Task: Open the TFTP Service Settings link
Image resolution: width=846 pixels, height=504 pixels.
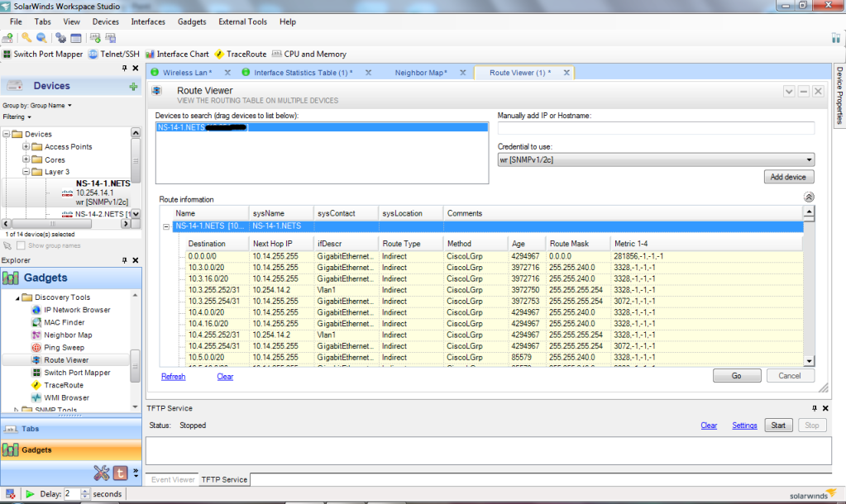Action: (744, 426)
